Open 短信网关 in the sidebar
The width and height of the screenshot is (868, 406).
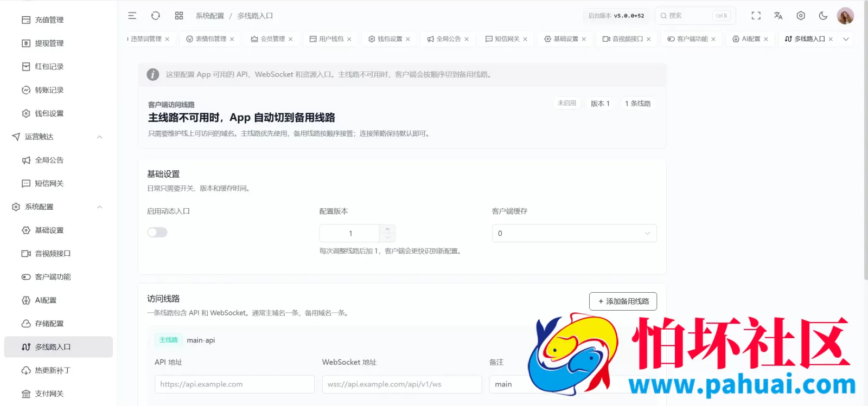pyautogui.click(x=58, y=183)
